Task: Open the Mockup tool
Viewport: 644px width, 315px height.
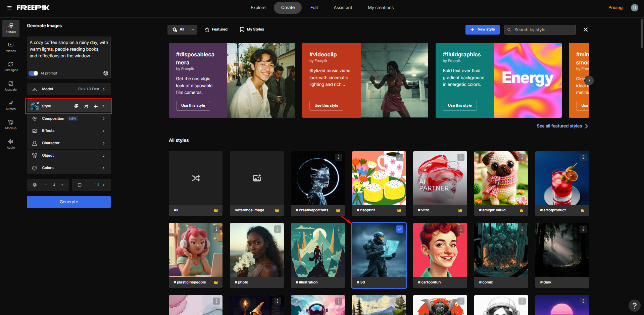Action: 11,124
